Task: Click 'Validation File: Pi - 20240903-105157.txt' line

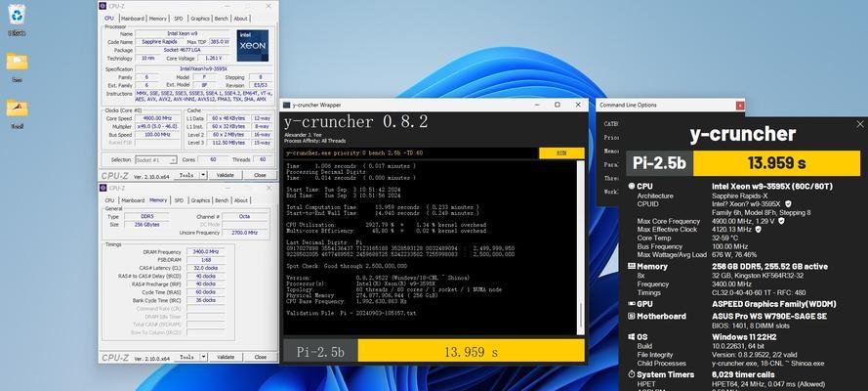Action: click(x=351, y=313)
